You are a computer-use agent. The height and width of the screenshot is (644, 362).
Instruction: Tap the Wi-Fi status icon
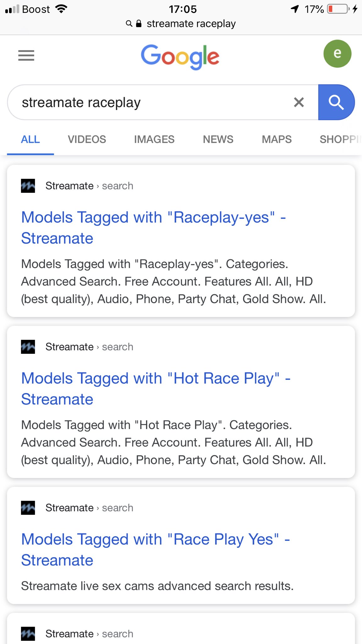tap(61, 9)
